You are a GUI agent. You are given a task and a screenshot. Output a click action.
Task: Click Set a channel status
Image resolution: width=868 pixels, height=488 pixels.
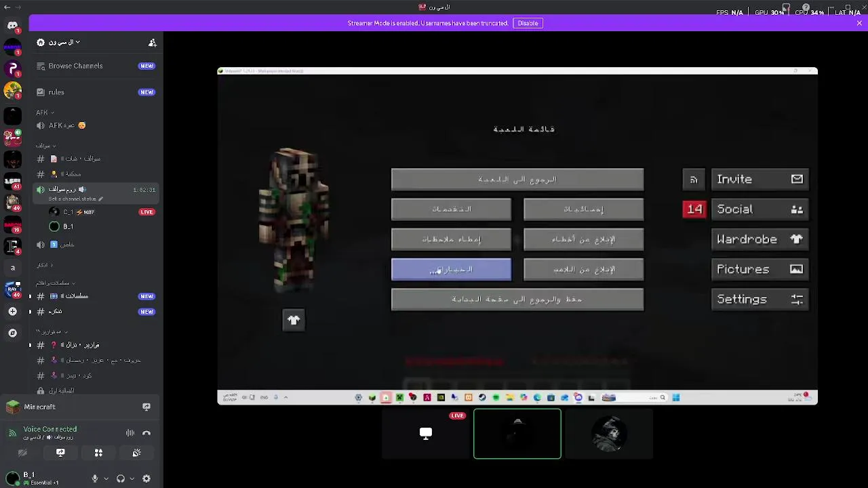[72, 199]
